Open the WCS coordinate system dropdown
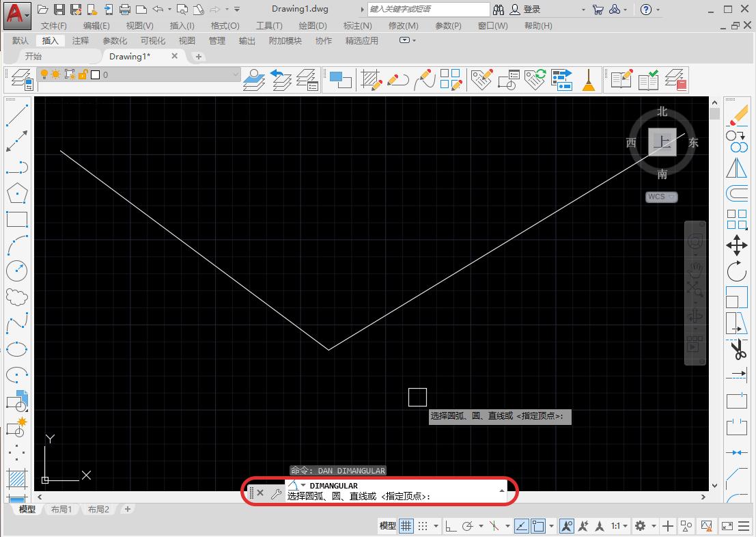This screenshot has width=756, height=537. tap(661, 197)
